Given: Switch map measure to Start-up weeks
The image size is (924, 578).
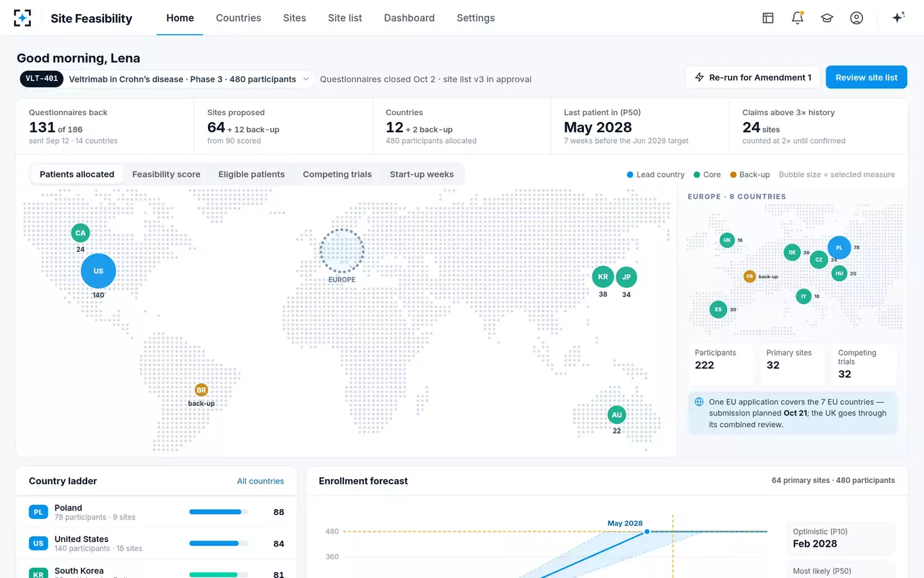Looking at the screenshot, I should coord(422,174).
